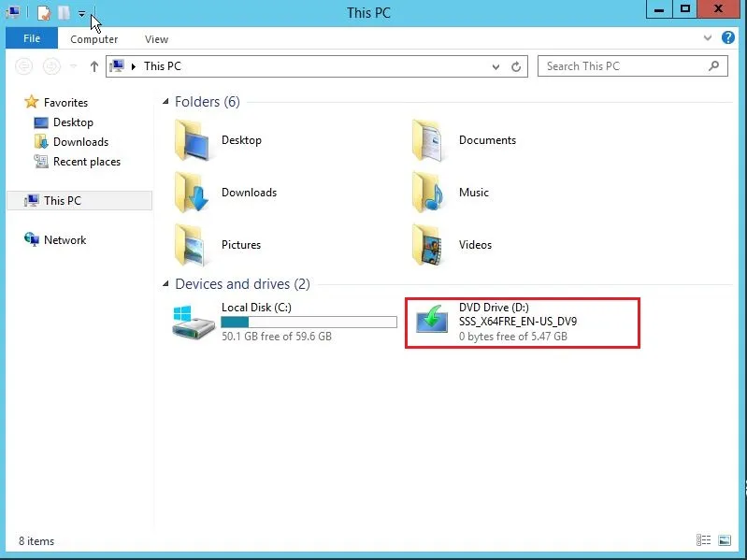This screenshot has height=560, width=747.
Task: Select Network in the navigation pane
Action: point(65,239)
